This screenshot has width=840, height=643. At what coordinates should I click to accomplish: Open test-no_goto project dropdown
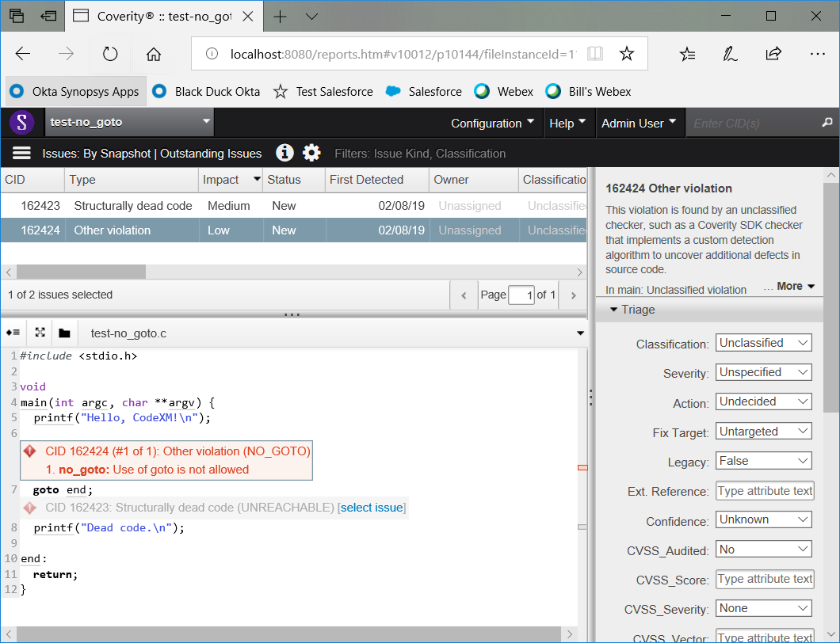(x=129, y=122)
